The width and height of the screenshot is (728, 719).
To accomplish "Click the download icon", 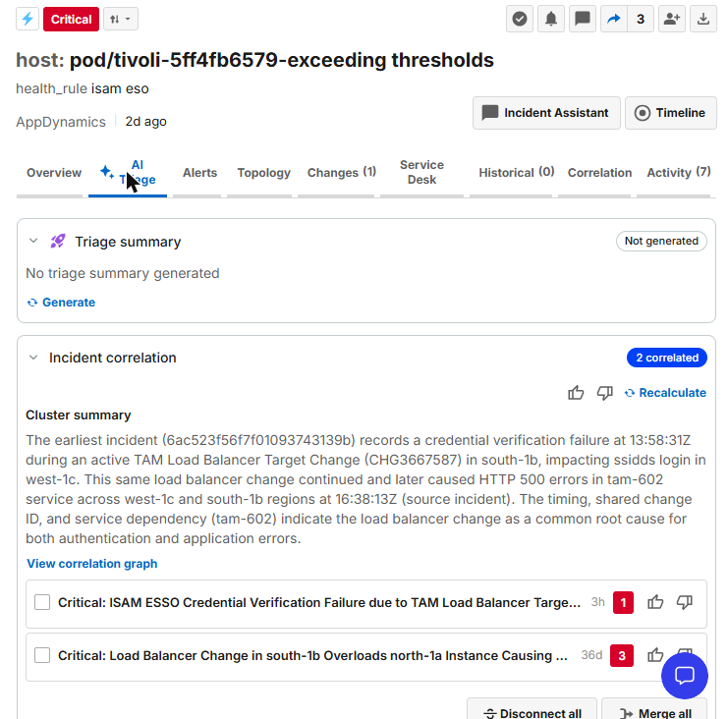I will 703,19.
